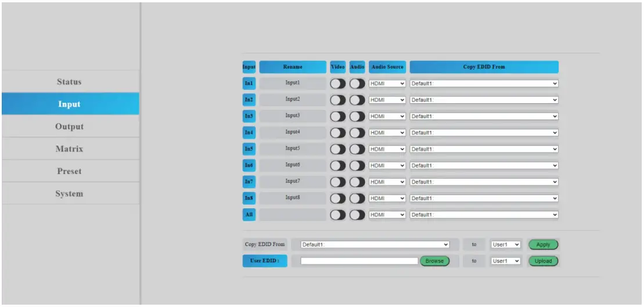This screenshot has width=644, height=307.
Task: Open the User1 dropdown beside Upload
Action: tap(506, 261)
